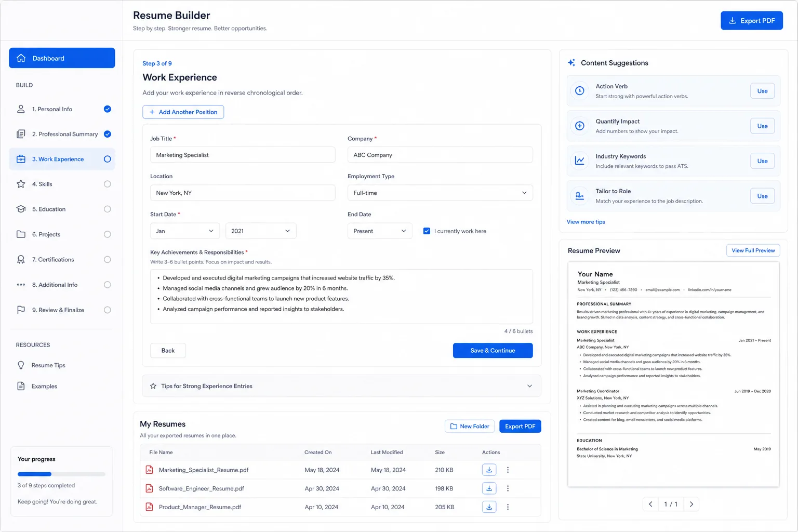Go to 5. Education step
The width and height of the screenshot is (798, 532).
coord(62,209)
